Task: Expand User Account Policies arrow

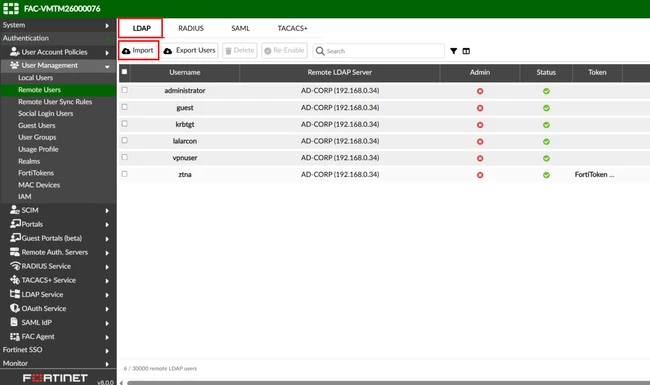Action: (107, 53)
